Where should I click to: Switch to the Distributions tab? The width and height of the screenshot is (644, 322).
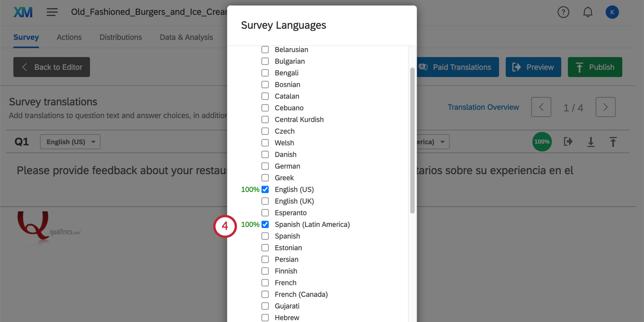120,37
